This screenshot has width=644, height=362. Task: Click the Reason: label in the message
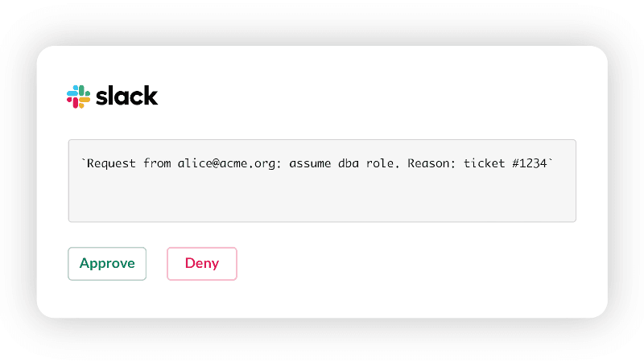click(x=431, y=164)
